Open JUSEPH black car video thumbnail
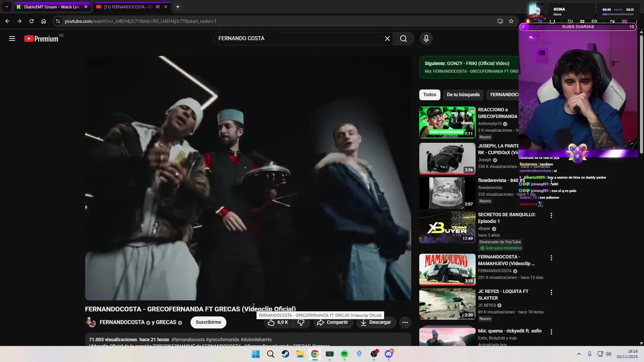 click(x=447, y=158)
